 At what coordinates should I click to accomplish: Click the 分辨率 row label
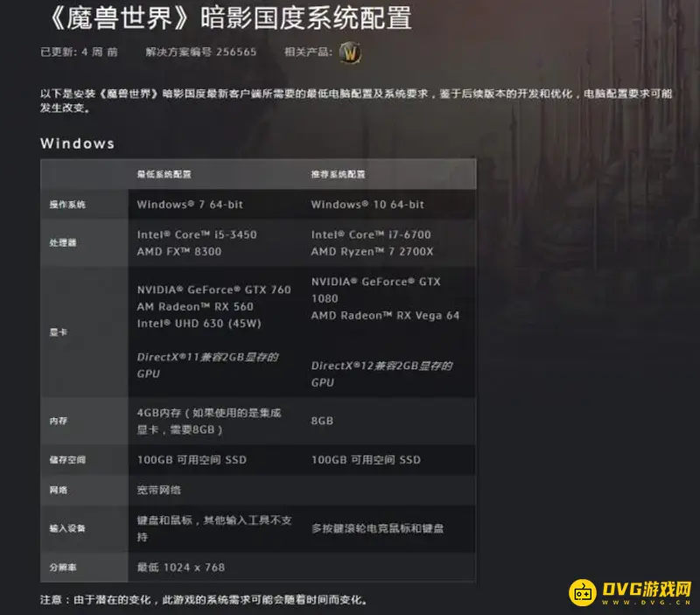coord(63,568)
